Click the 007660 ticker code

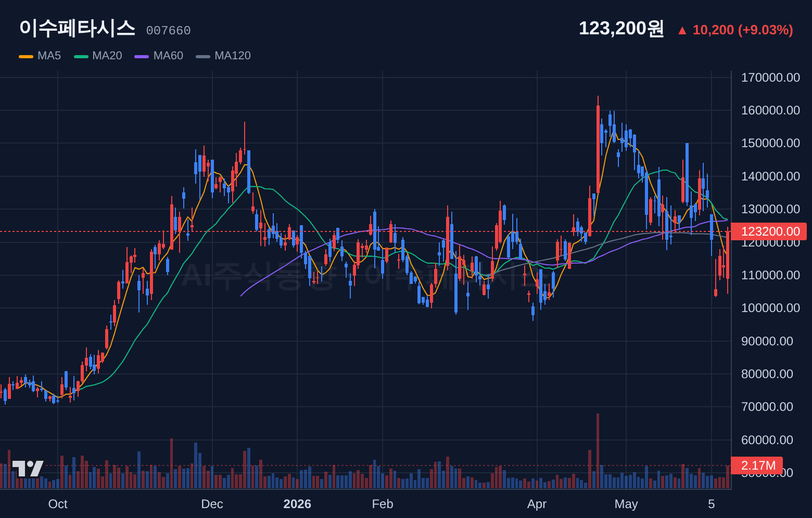pyautogui.click(x=168, y=31)
